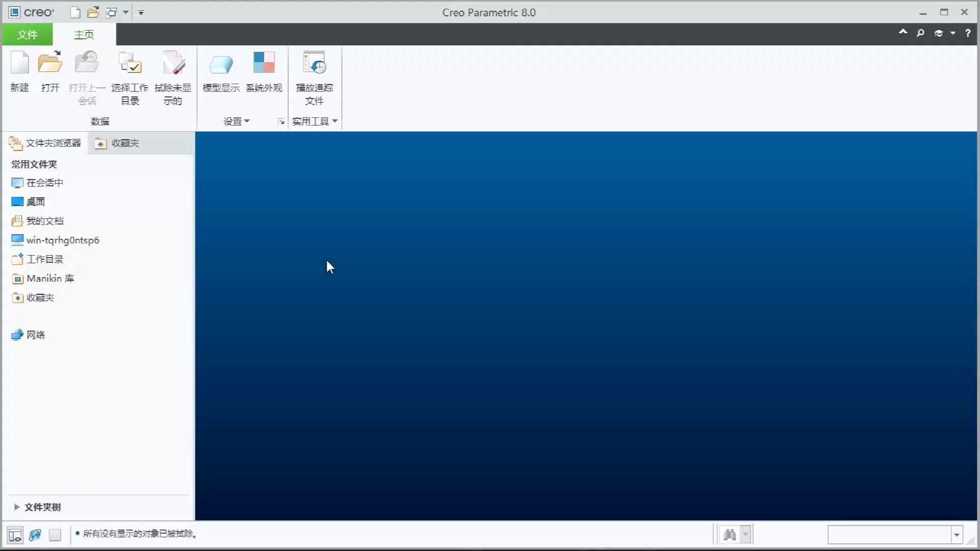This screenshot has width=980, height=551.
Task: Toggle the navigator panel display in status bar
Action: click(x=15, y=535)
